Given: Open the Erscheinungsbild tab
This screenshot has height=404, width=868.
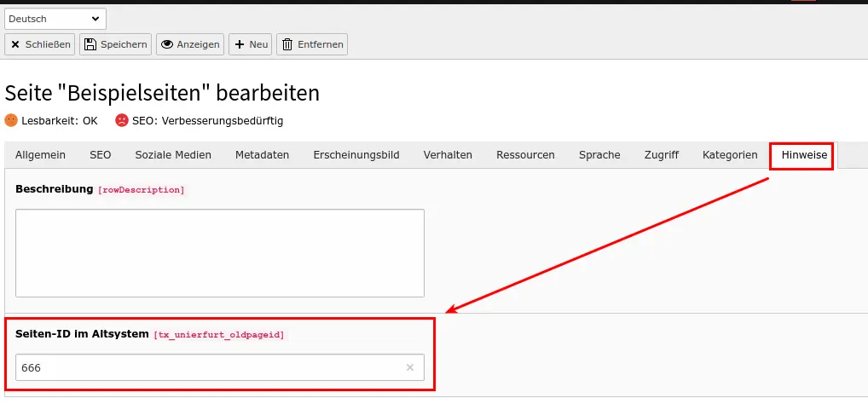Looking at the screenshot, I should click(x=356, y=155).
